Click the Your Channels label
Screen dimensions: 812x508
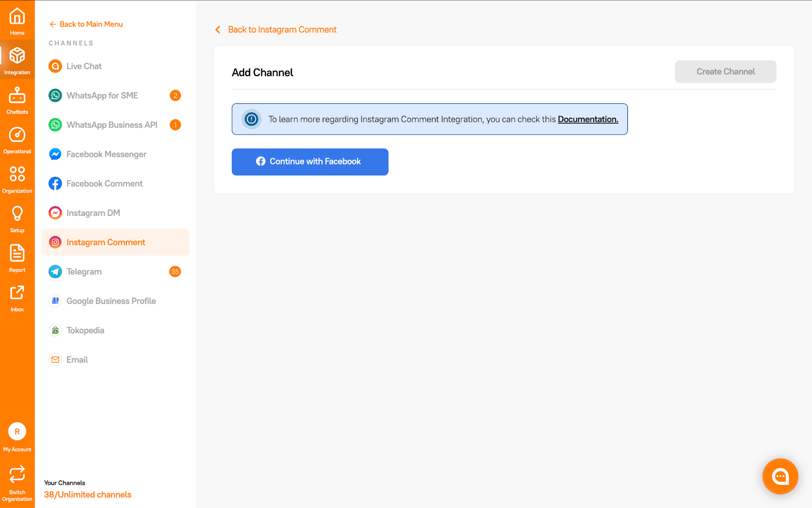click(x=64, y=483)
